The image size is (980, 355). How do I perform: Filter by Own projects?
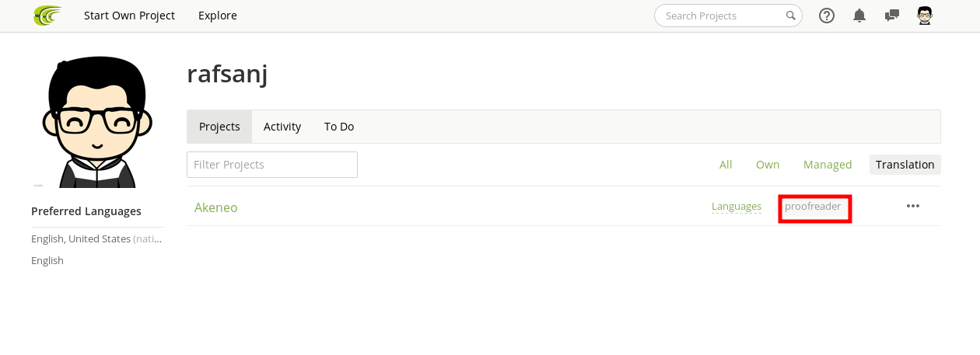tap(768, 165)
